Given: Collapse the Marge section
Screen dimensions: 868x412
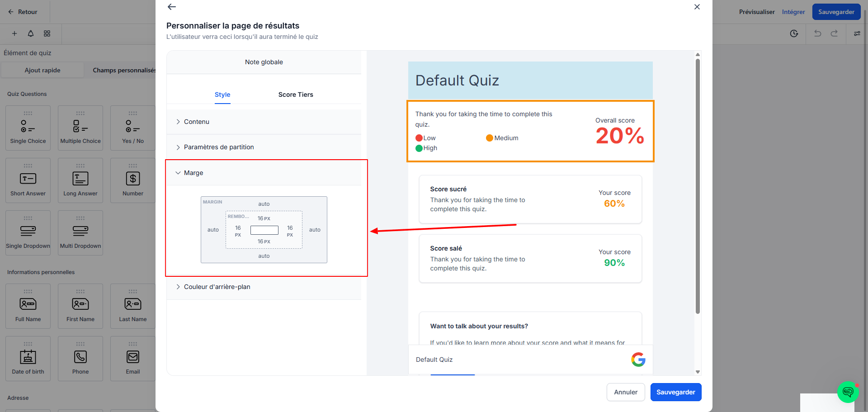Looking at the screenshot, I should [x=264, y=173].
